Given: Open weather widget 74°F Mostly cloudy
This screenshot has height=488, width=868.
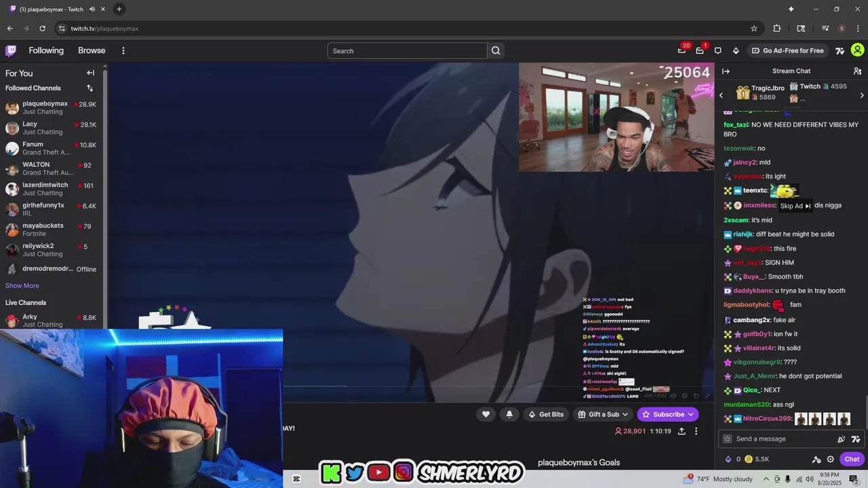Looking at the screenshot, I should pos(717,479).
